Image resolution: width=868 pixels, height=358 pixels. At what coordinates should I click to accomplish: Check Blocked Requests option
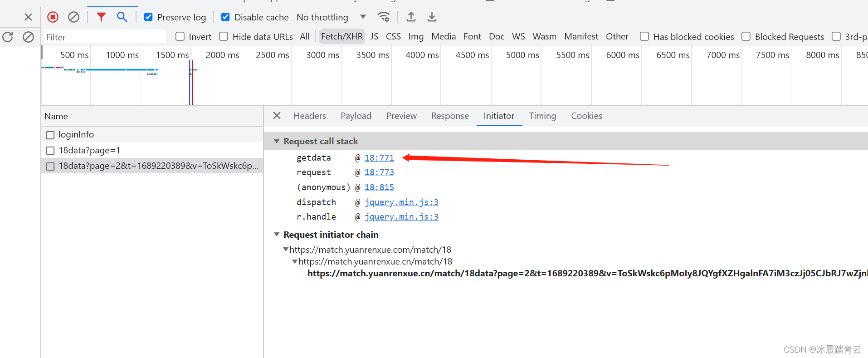(x=746, y=36)
